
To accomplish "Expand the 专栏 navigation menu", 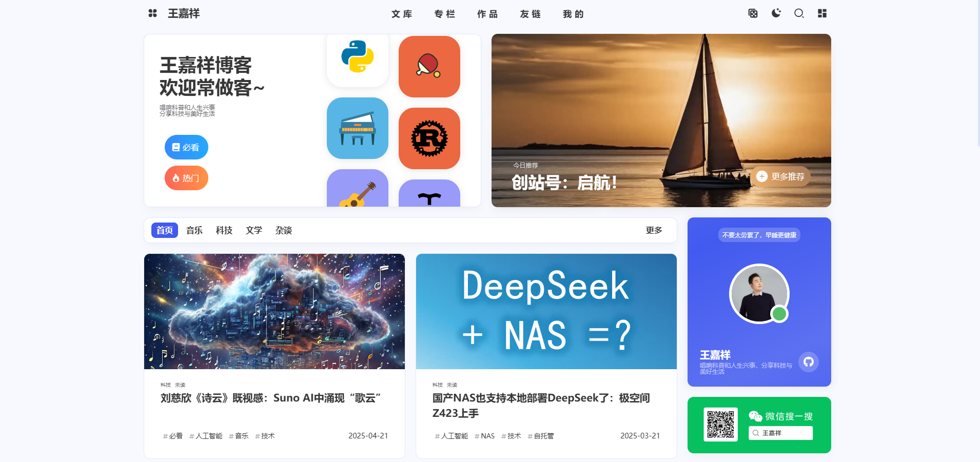I will 445,14.
